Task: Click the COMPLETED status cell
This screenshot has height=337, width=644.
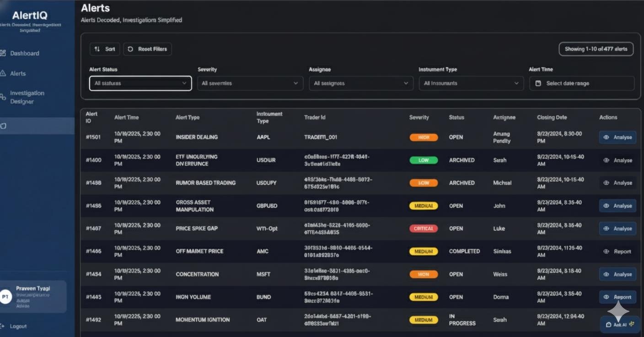Action: pos(464,251)
